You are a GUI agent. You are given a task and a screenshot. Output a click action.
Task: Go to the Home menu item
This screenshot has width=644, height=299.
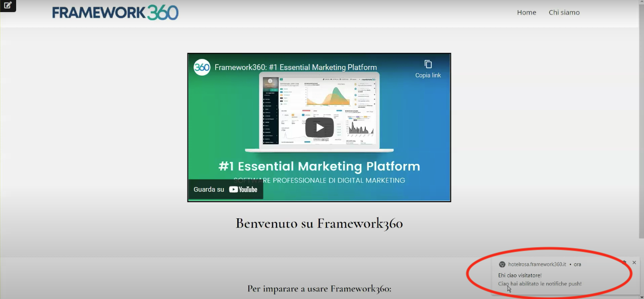[x=526, y=13]
